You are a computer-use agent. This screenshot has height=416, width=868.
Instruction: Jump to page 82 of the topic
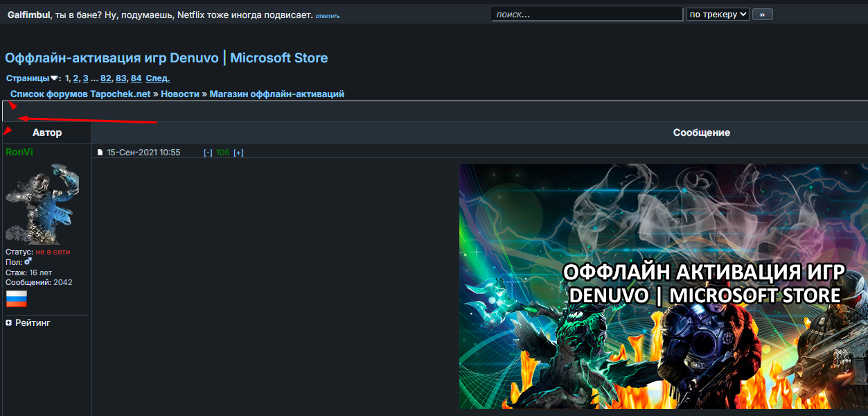[x=105, y=78]
